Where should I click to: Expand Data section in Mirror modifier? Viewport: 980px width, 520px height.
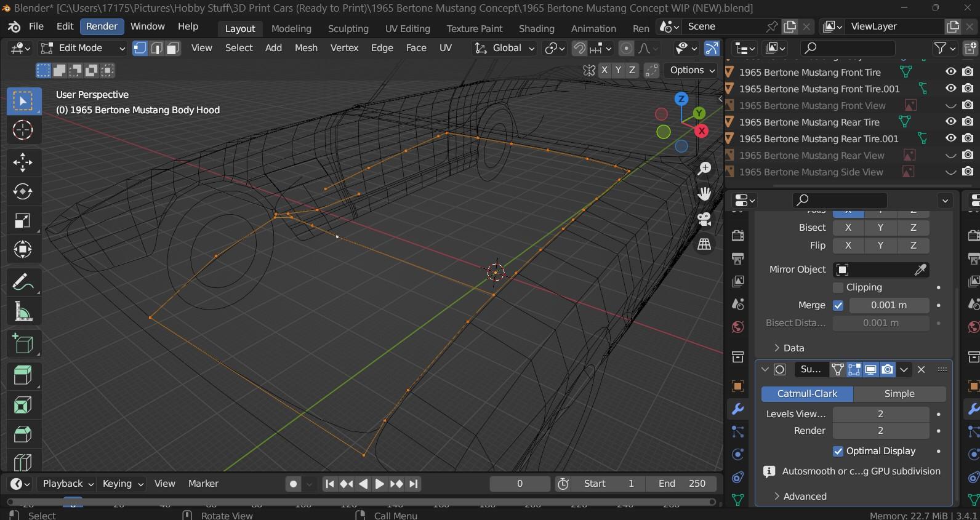click(788, 348)
